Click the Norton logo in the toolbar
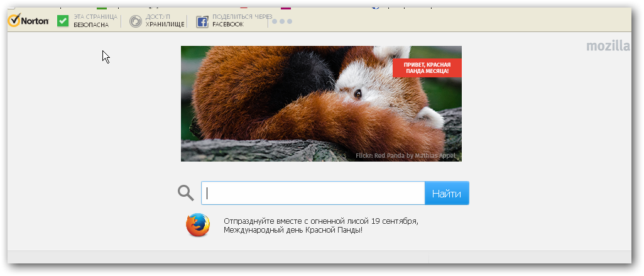 point(28,21)
